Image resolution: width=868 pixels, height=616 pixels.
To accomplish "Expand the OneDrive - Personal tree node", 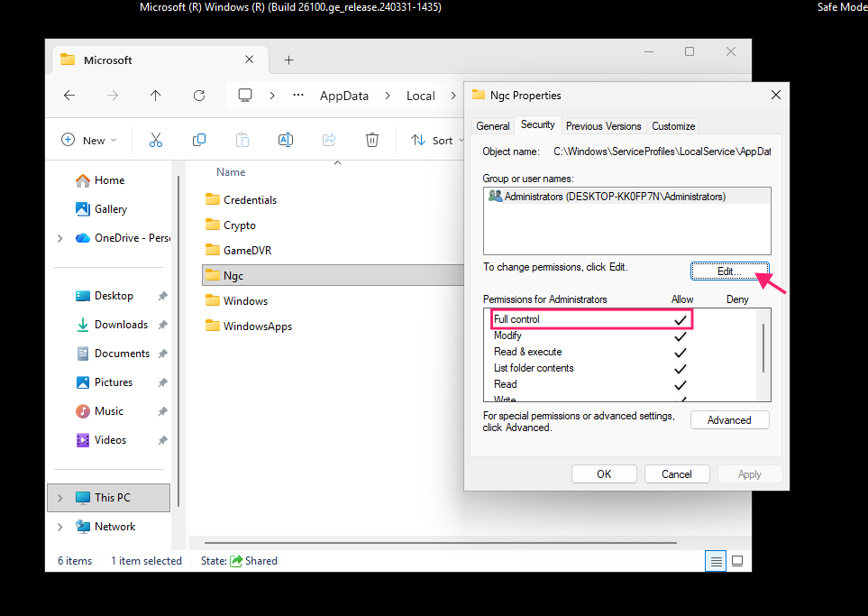I will click(x=59, y=238).
